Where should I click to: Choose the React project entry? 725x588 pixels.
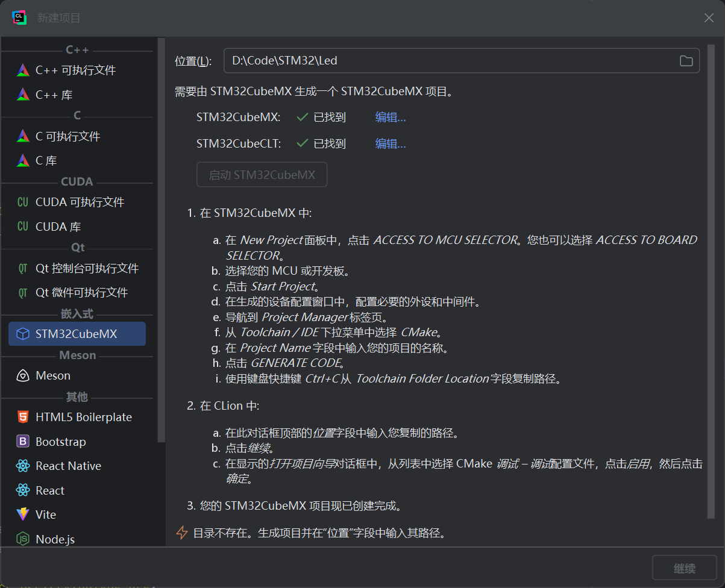tap(77, 490)
